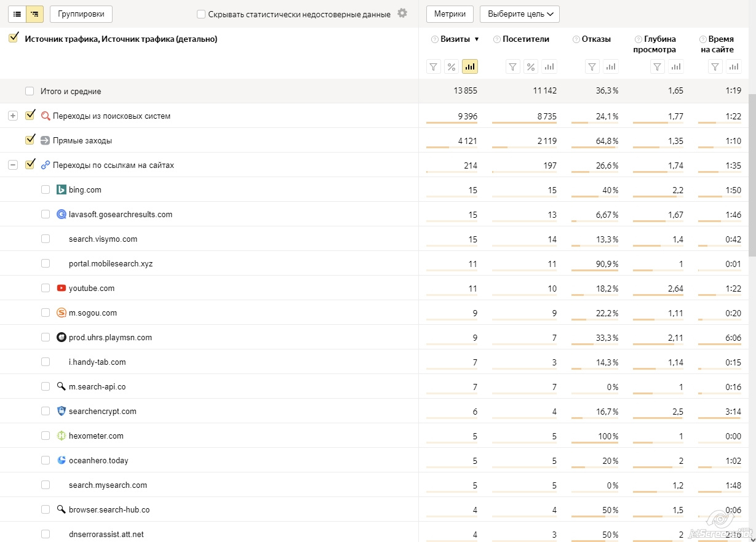Image resolution: width=756 pixels, height=542 pixels.
Task: Toggle the percent icon under Визиты
Action: click(x=452, y=66)
